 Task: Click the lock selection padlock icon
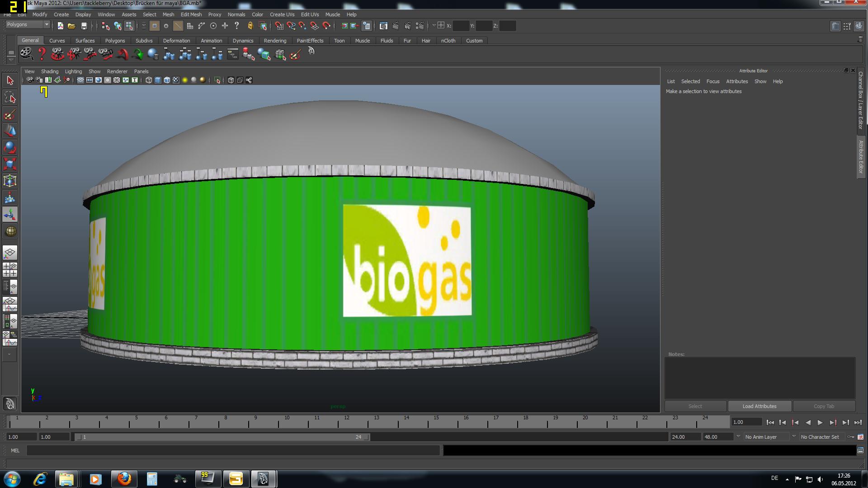pyautogui.click(x=250, y=26)
